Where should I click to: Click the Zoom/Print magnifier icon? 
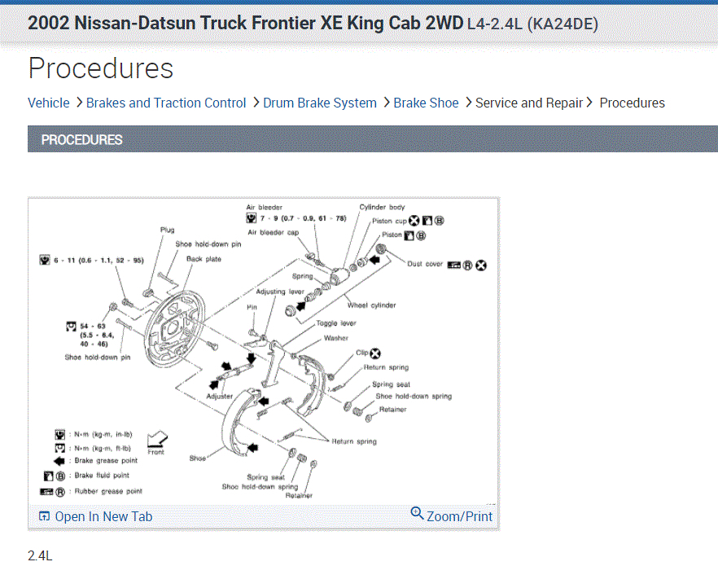(x=418, y=513)
